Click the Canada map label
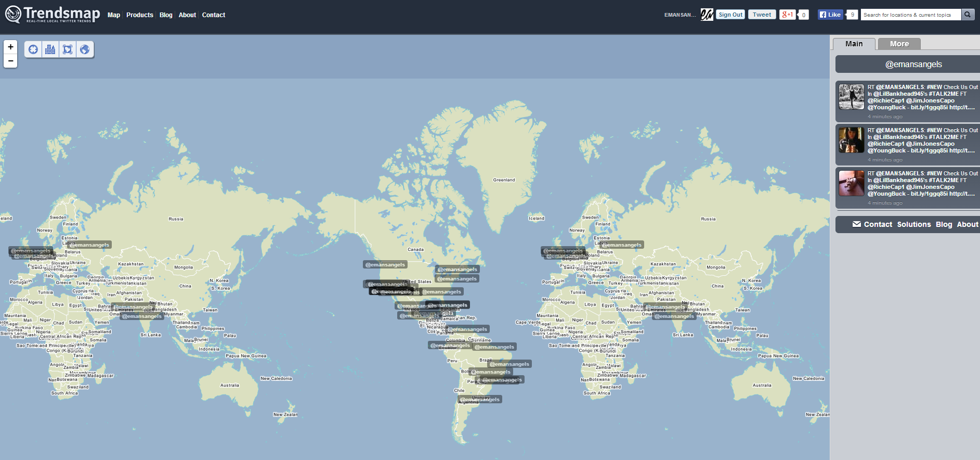The width and height of the screenshot is (980, 460). point(415,250)
